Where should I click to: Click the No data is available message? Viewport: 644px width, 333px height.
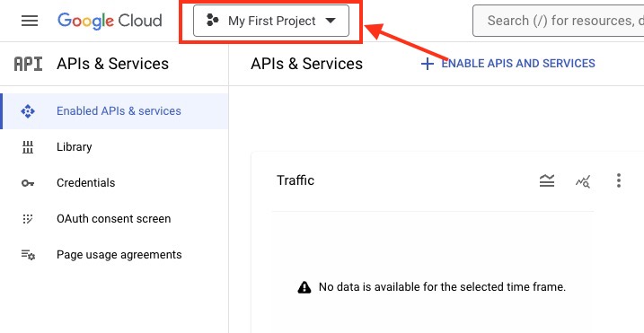[x=442, y=286]
